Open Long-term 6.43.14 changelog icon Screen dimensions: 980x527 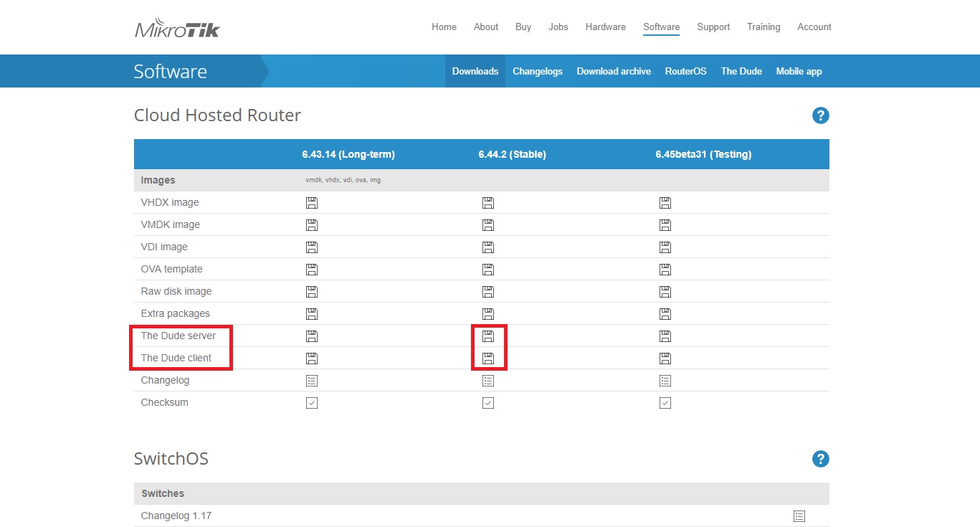312,381
